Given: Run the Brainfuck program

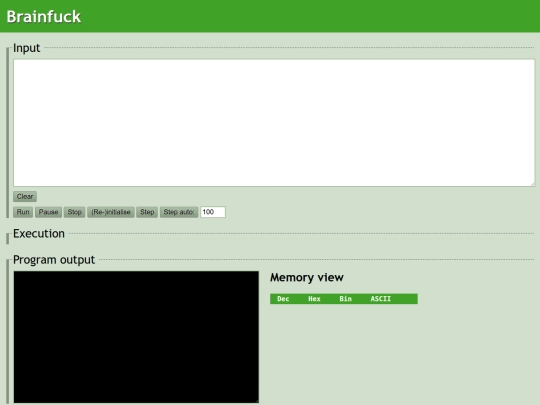Looking at the screenshot, I should click(x=23, y=212).
